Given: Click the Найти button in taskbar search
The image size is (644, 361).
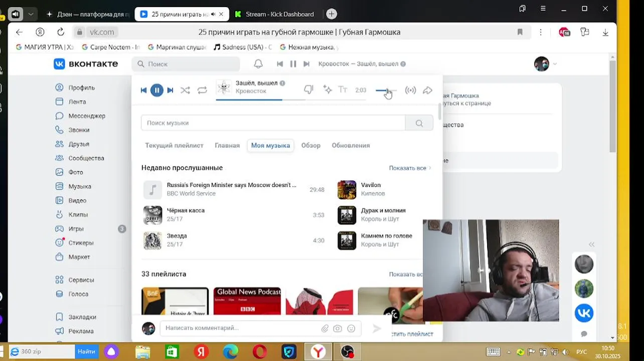Looking at the screenshot, I should coord(86,351).
